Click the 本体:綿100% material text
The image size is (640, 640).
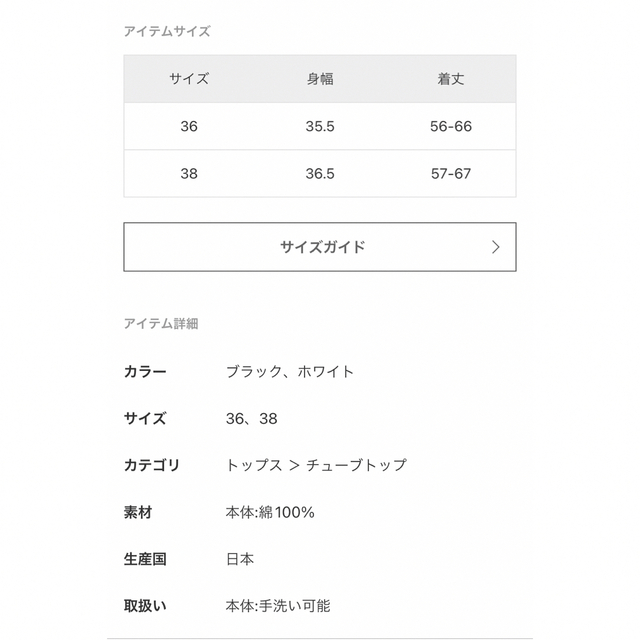(x=270, y=512)
